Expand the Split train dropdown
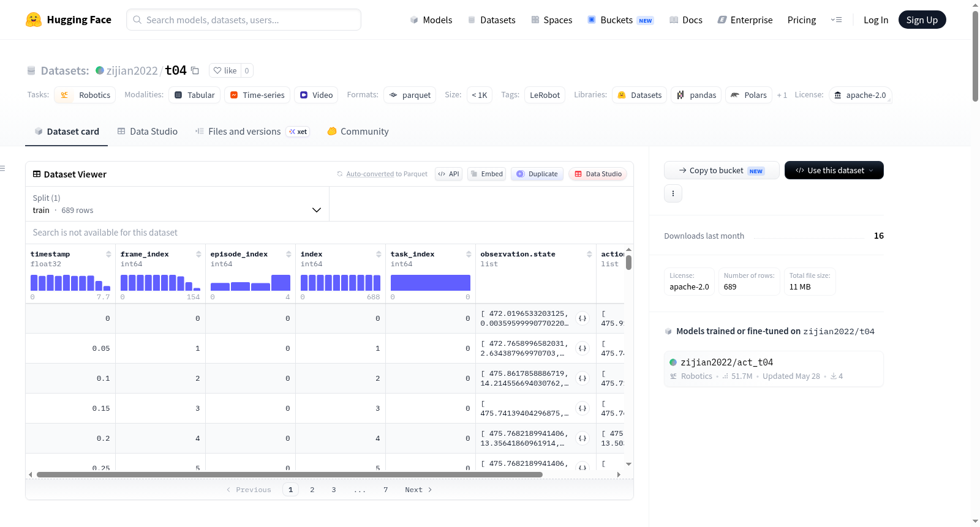 (177, 204)
